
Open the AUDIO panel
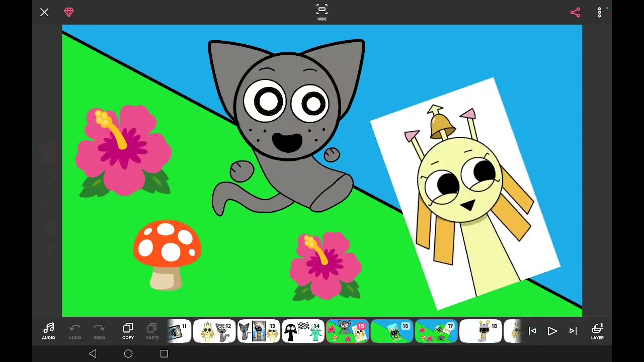[48, 331]
